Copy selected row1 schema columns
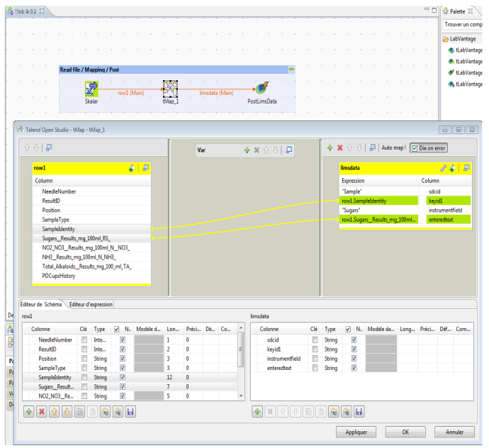The width and height of the screenshot is (489, 448). (x=80, y=412)
